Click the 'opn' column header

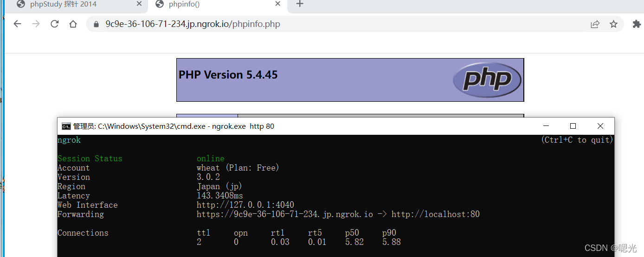point(241,233)
